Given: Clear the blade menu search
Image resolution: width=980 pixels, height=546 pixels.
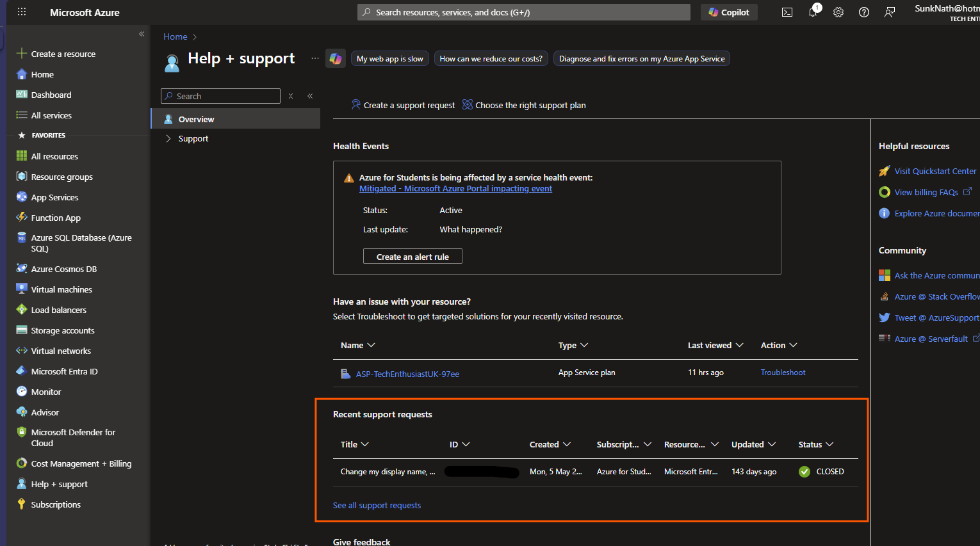Looking at the screenshot, I should [x=291, y=96].
